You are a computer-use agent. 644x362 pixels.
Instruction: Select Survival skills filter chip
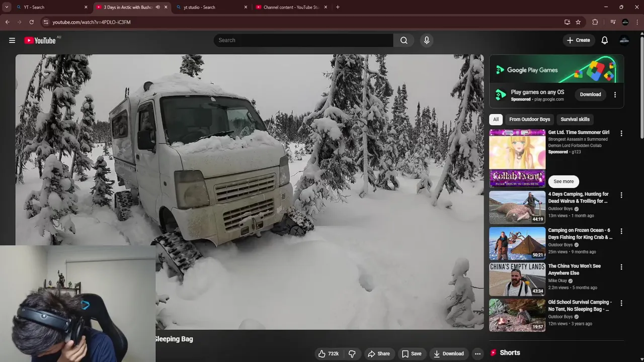click(x=575, y=119)
